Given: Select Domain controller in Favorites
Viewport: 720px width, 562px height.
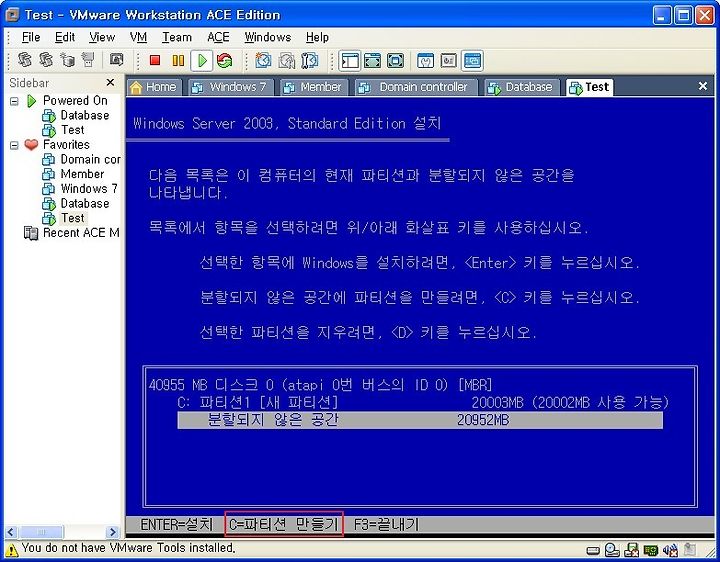Looking at the screenshot, I should coord(81,160).
